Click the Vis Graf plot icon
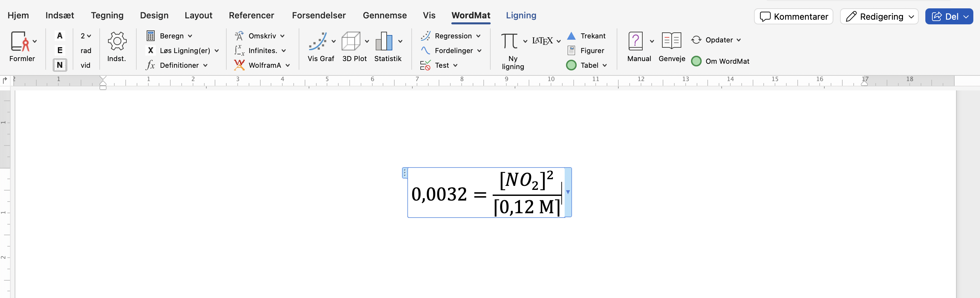980x298 pixels. coord(318,41)
